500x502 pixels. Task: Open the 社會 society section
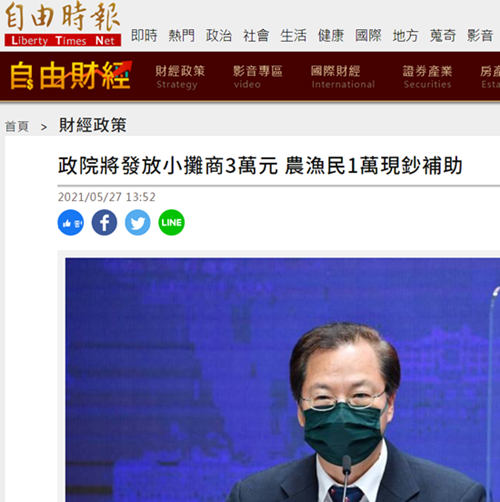tap(256, 36)
